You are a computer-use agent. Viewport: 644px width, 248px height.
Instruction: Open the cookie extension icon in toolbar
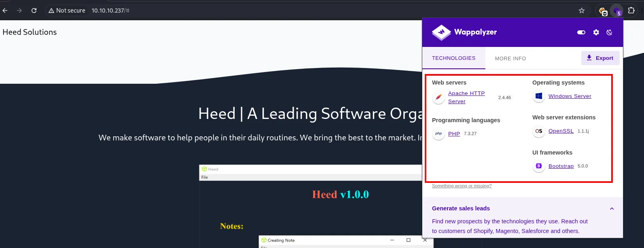click(603, 11)
